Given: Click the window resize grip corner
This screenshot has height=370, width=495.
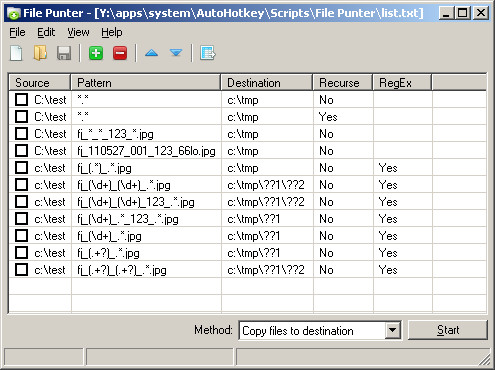Looking at the screenshot, I should click(x=484, y=359).
